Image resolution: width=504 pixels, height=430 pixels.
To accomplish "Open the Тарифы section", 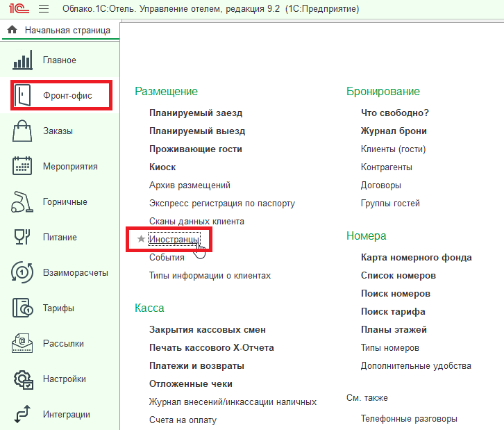I will [x=58, y=308].
